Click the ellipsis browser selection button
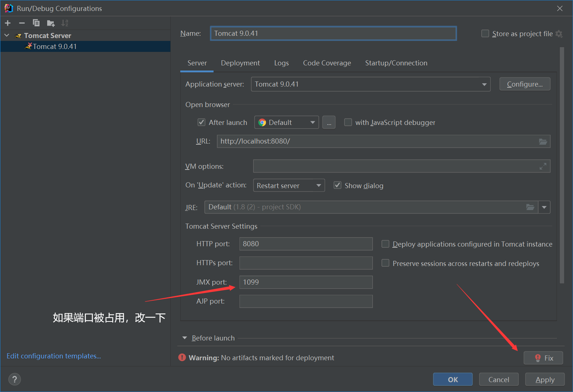 329,122
